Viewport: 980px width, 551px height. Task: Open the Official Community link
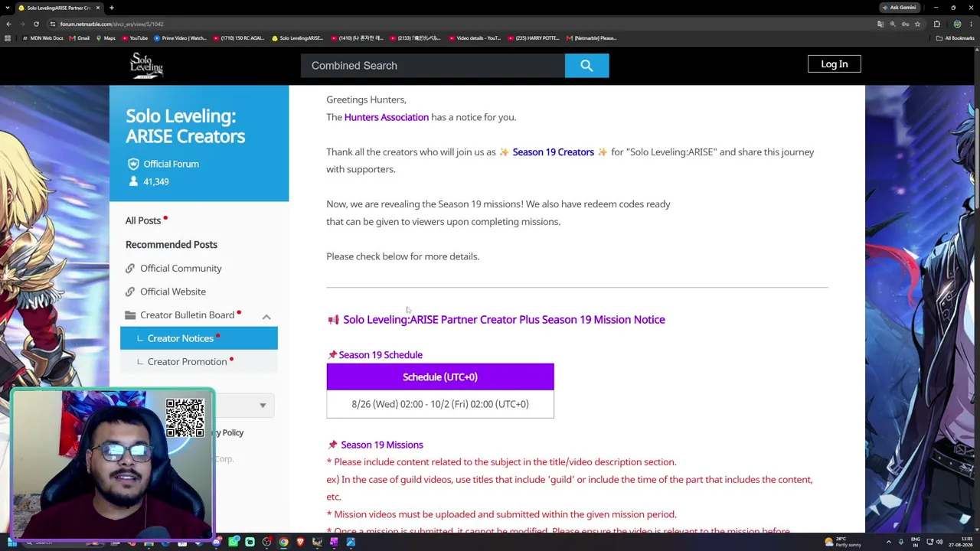click(181, 269)
